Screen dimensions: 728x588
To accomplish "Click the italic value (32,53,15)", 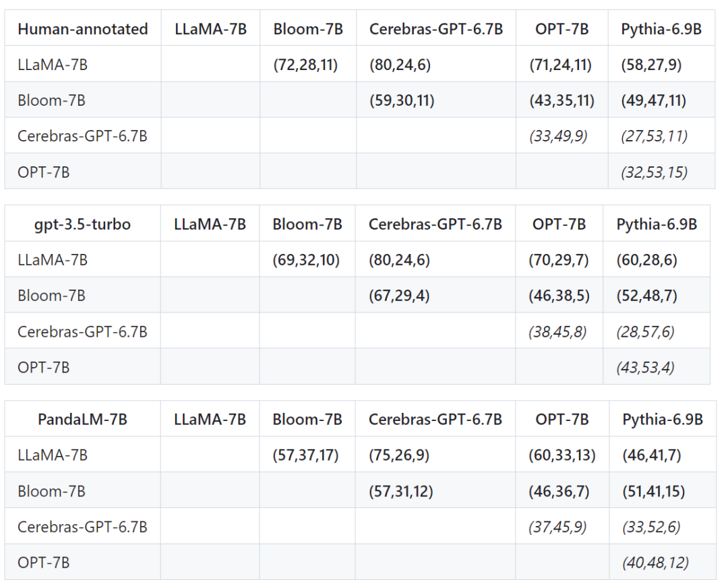I will coord(654,172).
